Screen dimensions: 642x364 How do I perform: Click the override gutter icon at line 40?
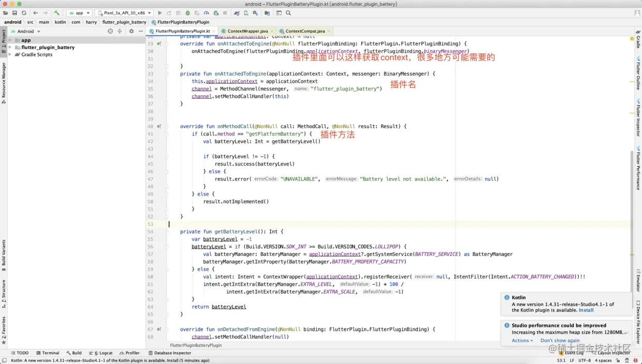click(x=159, y=126)
